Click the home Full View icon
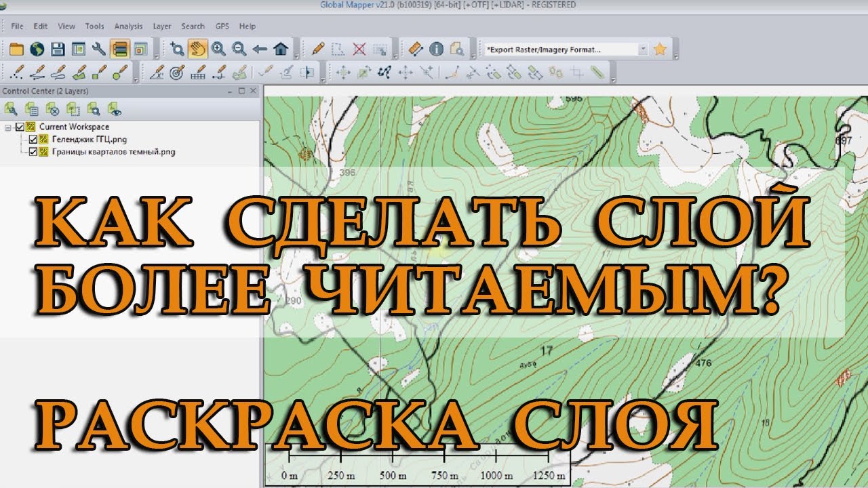Screen dimensions: 868x488 (x=281, y=49)
